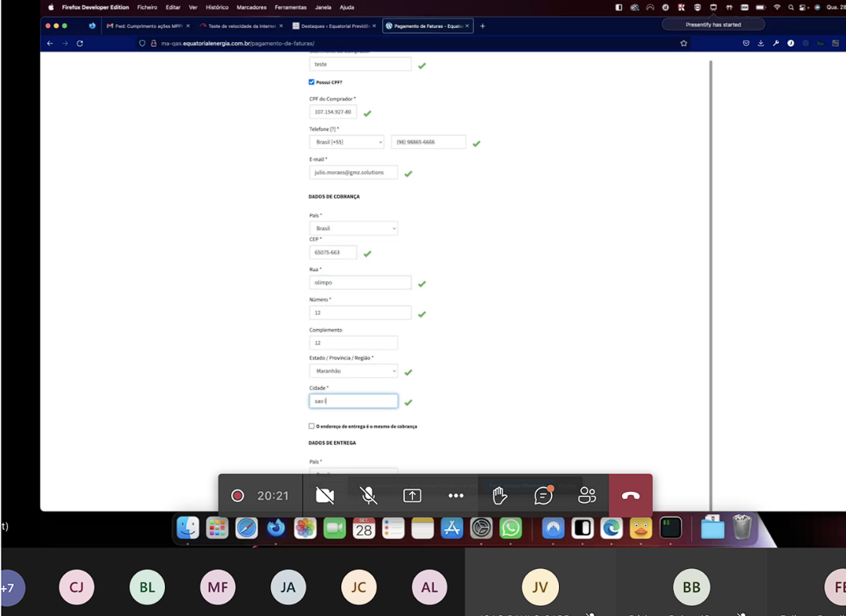The height and width of the screenshot is (616, 846).
Task: Open the Marcadores menu
Action: (251, 7)
